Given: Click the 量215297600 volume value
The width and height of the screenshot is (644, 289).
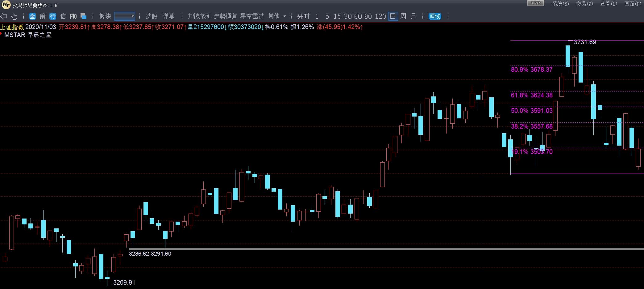Looking at the screenshot, I should (207, 27).
